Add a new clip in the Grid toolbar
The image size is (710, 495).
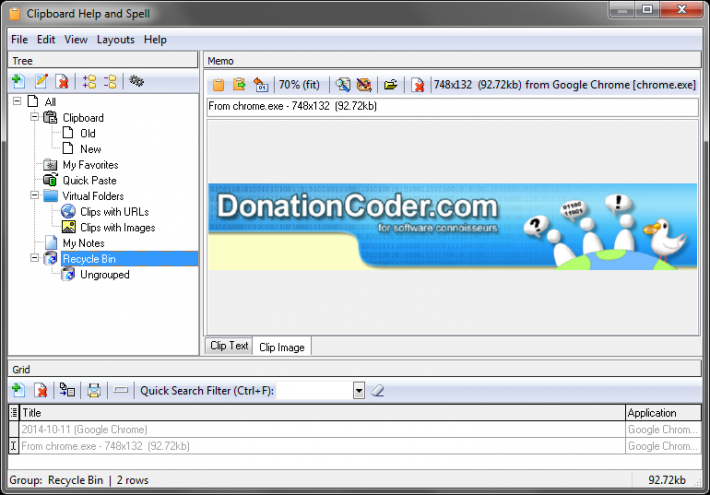pos(18,390)
